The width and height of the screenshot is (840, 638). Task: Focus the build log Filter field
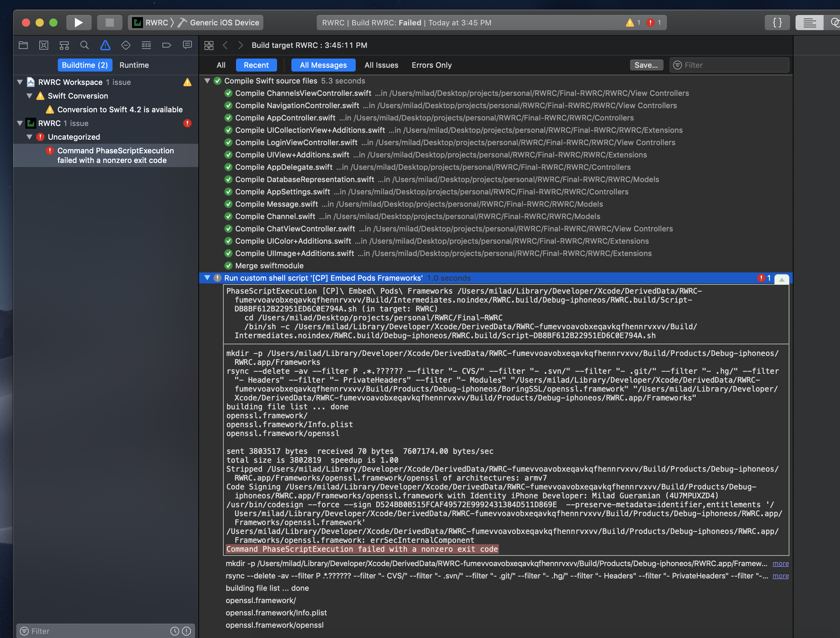pyautogui.click(x=729, y=65)
